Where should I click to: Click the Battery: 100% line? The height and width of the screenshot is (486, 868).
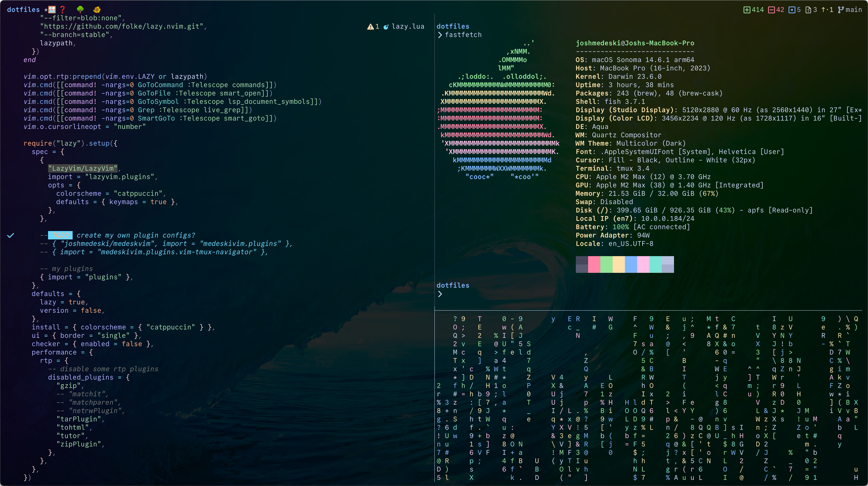pyautogui.click(x=633, y=227)
